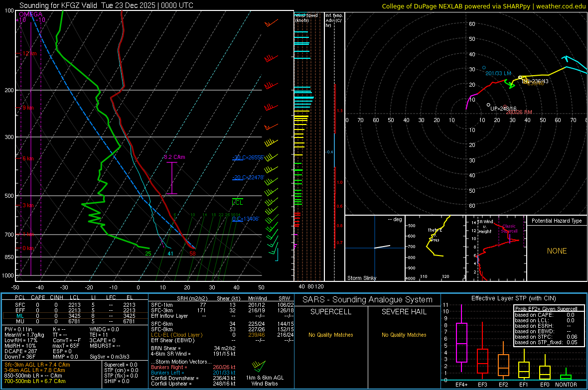Click the 'SARS - Sounding Analogue System' heading
Screen dimensions: 588x390
coord(368,300)
